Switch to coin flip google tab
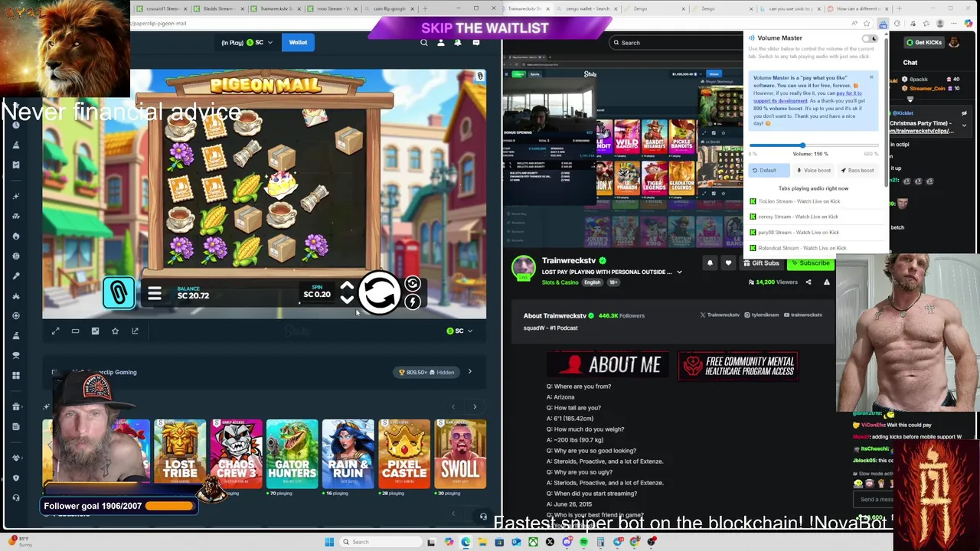The width and height of the screenshot is (980, 551). 391,9
